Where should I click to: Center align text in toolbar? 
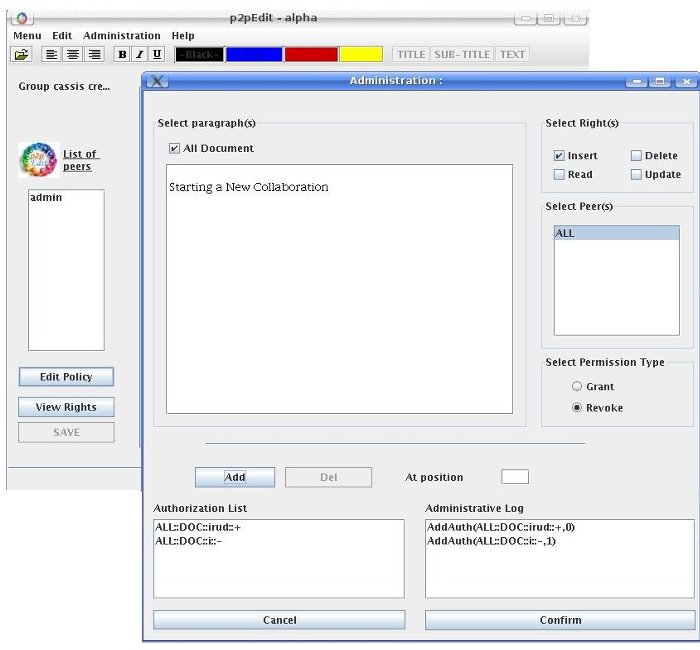click(x=73, y=54)
